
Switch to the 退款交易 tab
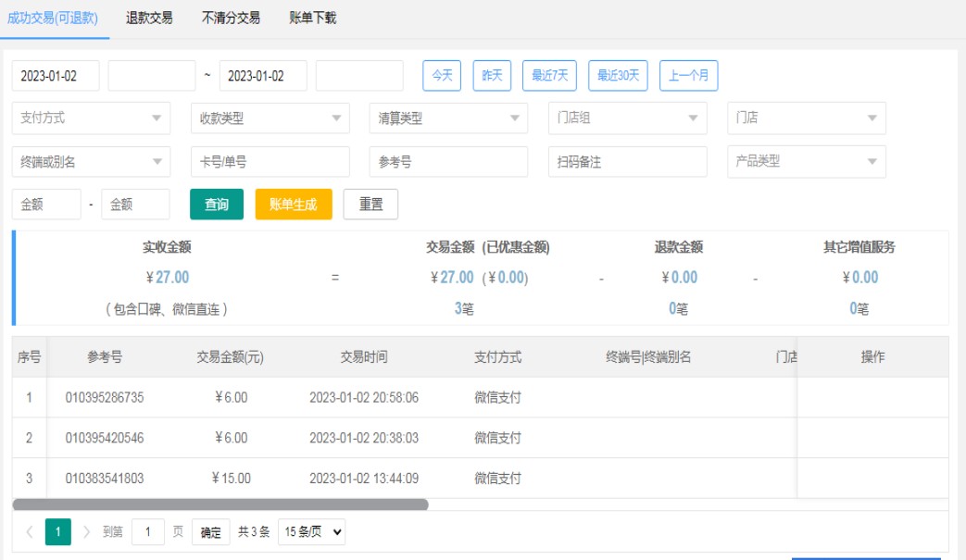(x=149, y=18)
